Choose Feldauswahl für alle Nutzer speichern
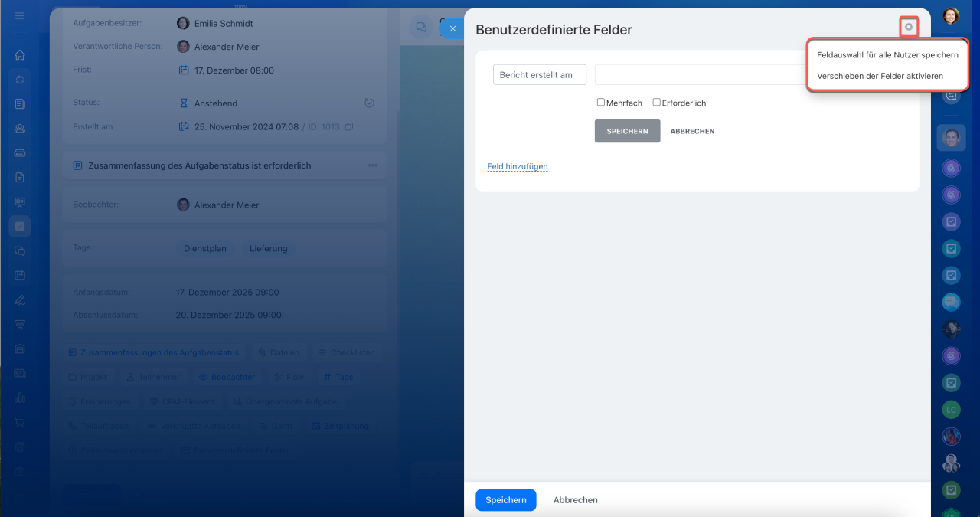The width and height of the screenshot is (980, 517). pos(887,55)
